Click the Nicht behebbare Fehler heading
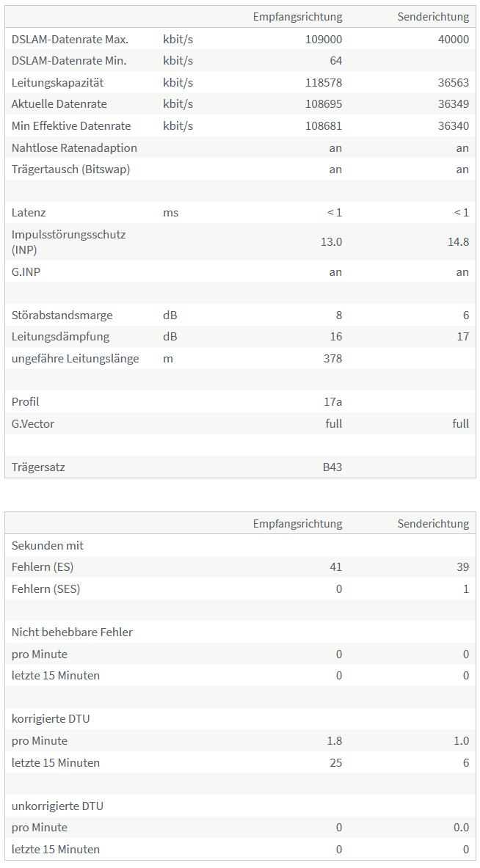480x868 pixels. [72, 632]
